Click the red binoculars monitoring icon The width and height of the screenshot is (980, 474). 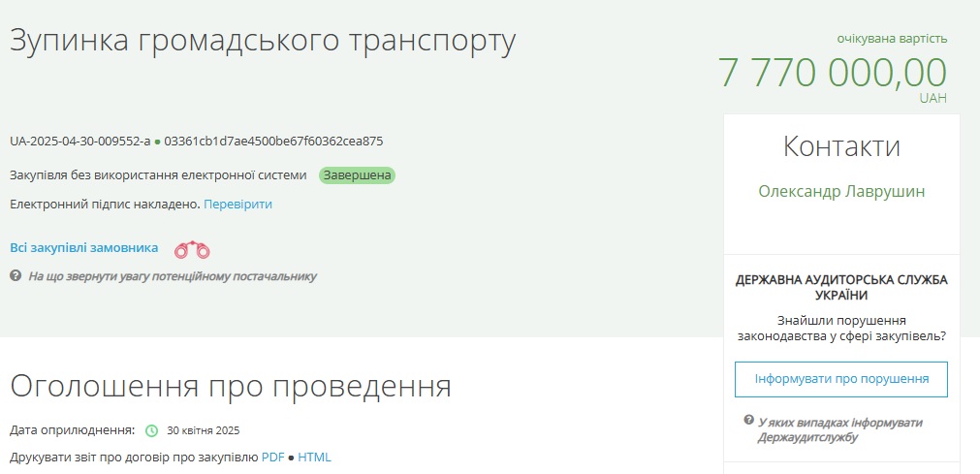click(x=192, y=249)
